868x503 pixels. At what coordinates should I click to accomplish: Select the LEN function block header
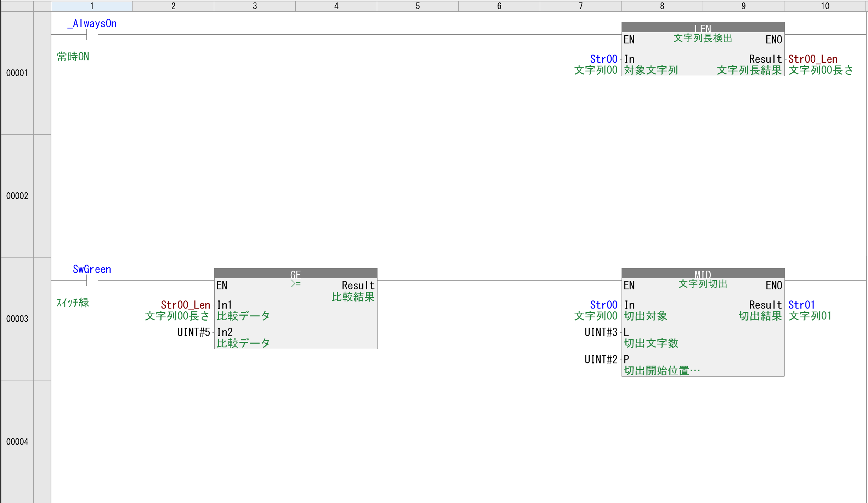click(x=703, y=28)
